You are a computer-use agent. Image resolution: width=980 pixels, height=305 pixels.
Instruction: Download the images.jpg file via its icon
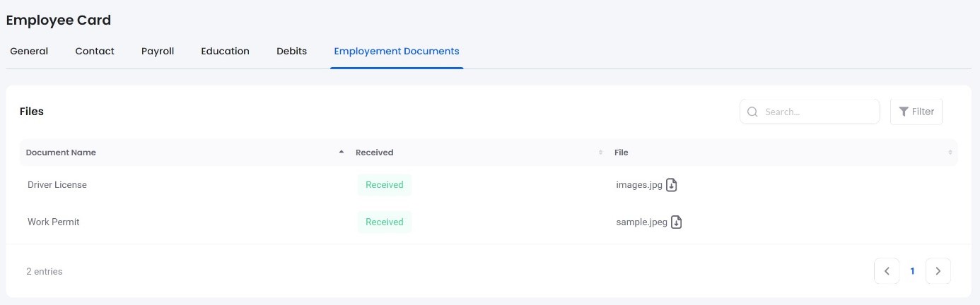(x=672, y=185)
